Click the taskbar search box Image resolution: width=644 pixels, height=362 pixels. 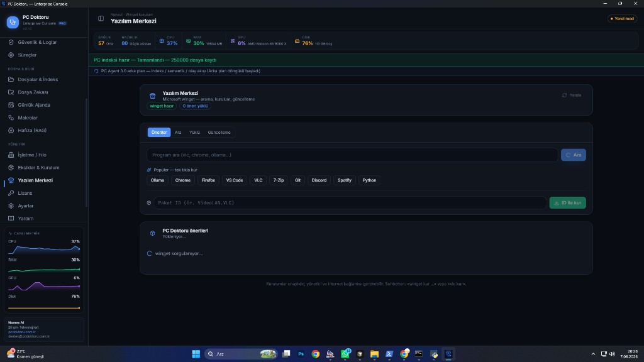point(241,354)
